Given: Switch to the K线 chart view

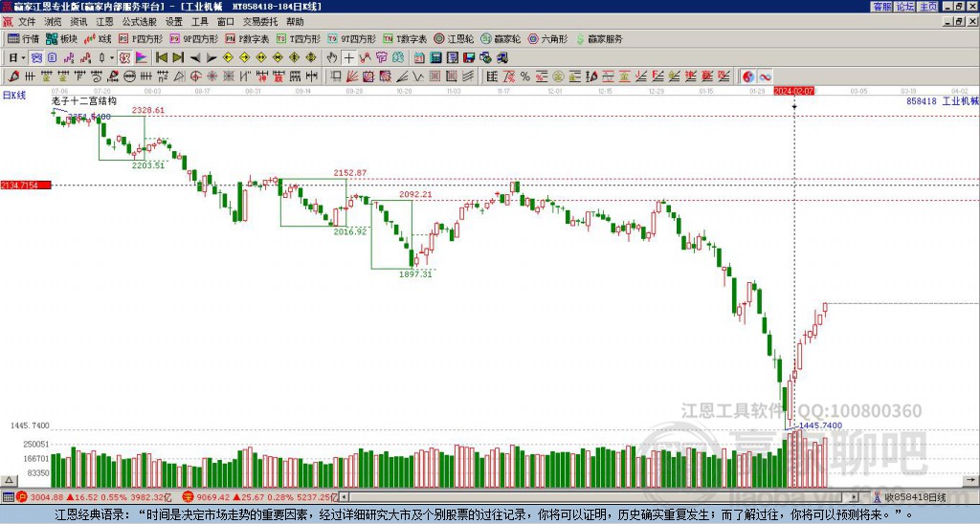Looking at the screenshot, I should point(98,38).
